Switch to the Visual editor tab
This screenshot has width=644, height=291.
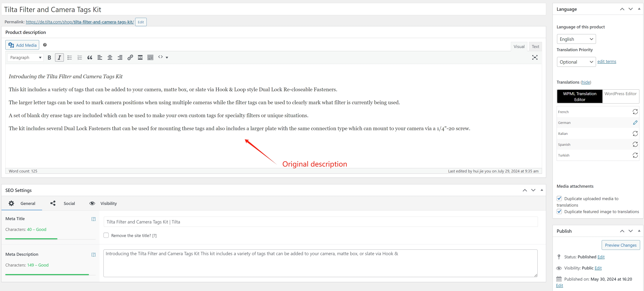pyautogui.click(x=519, y=47)
